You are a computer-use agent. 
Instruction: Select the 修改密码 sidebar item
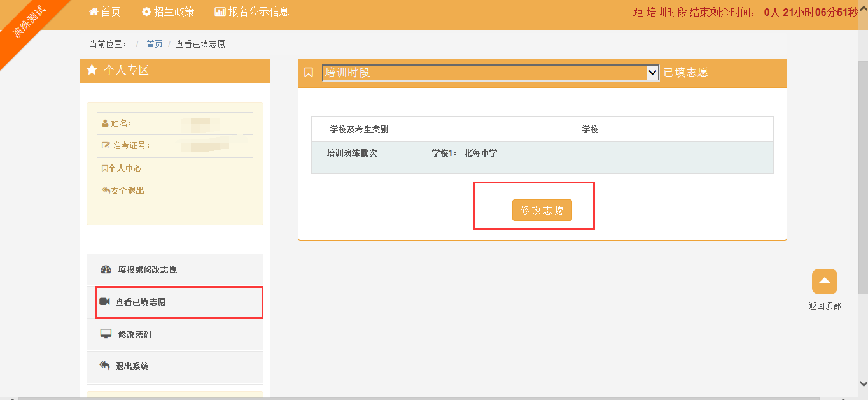135,334
